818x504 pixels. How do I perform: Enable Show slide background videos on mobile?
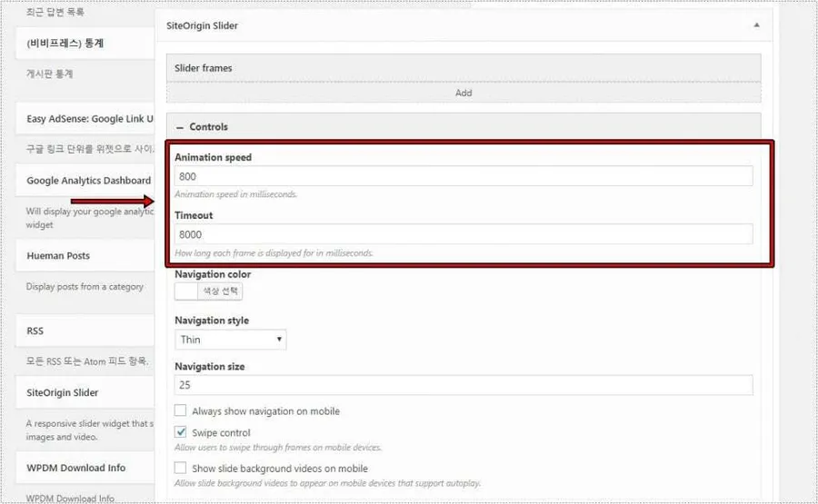click(181, 469)
